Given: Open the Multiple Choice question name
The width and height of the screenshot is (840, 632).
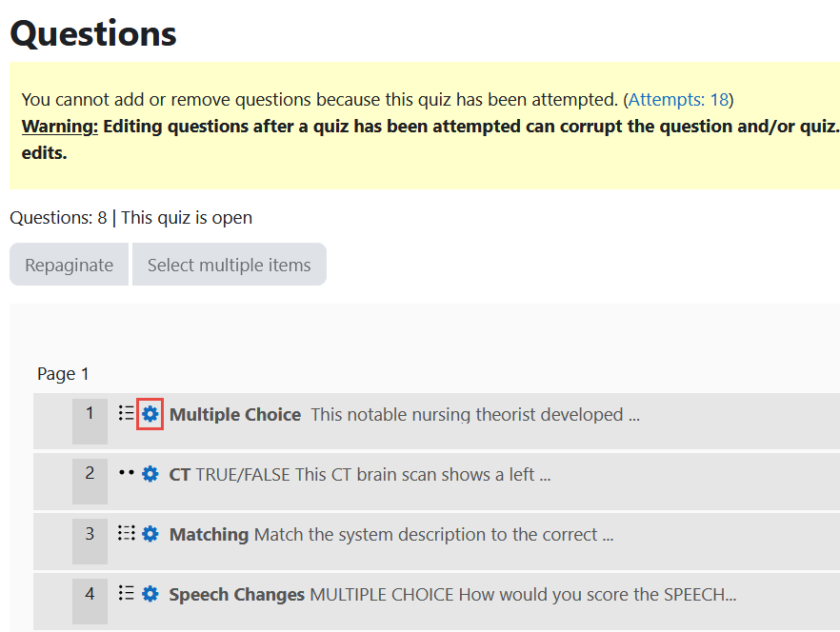Looking at the screenshot, I should pos(234,414).
